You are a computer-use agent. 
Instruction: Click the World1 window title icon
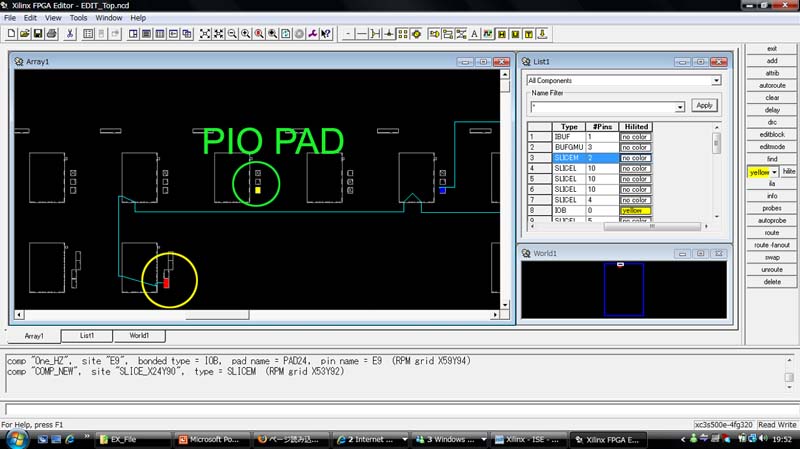526,254
